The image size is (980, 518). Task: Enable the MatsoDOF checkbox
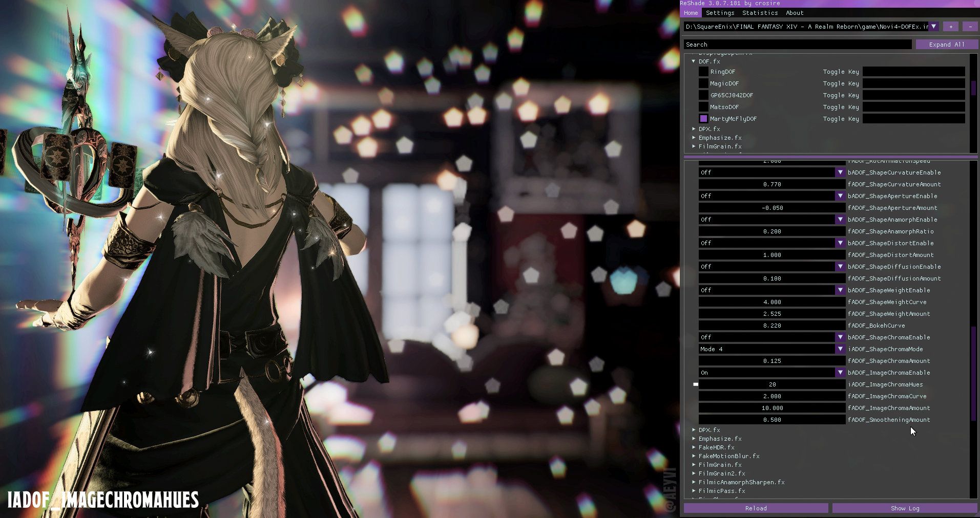pyautogui.click(x=703, y=107)
